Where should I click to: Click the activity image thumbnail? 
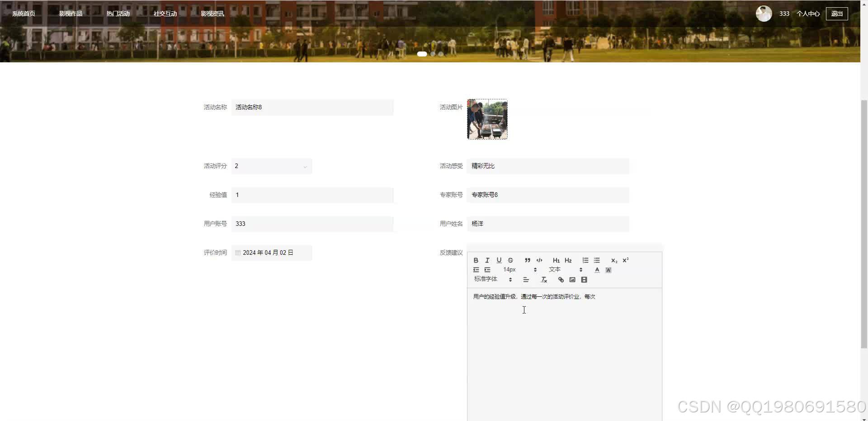[x=487, y=119]
